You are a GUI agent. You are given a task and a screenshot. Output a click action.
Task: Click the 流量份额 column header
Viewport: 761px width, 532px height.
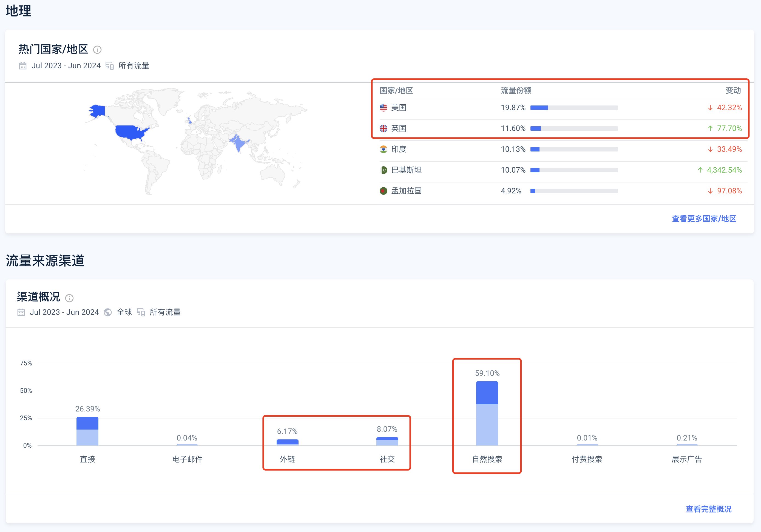click(516, 91)
